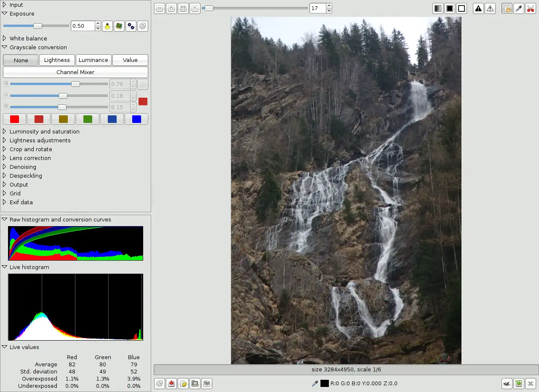Viewport: 539px width, 392px height.
Task: Select the Lightness grayscale mode
Action: coord(57,60)
